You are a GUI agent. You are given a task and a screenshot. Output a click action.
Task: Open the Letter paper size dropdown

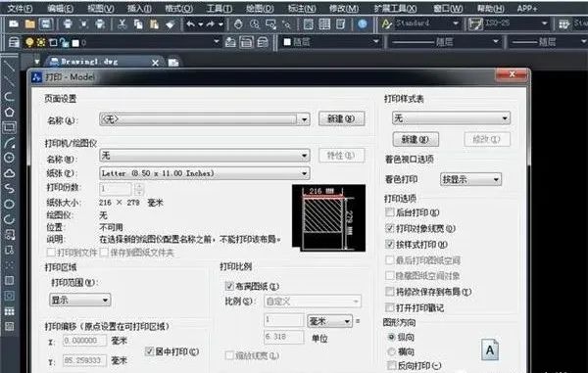205,173
